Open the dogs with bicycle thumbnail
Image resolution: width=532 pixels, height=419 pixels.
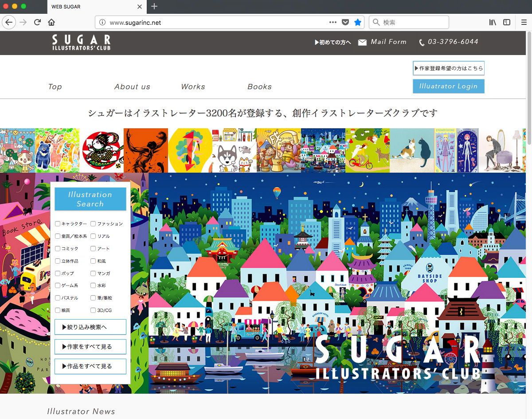[x=368, y=150]
